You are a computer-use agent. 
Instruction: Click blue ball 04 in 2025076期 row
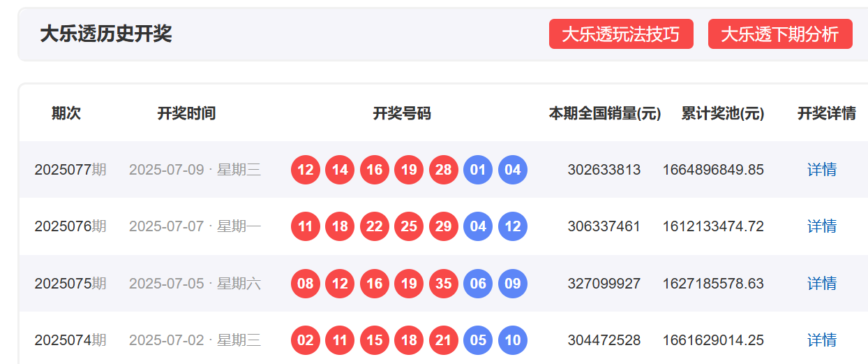coord(478,226)
